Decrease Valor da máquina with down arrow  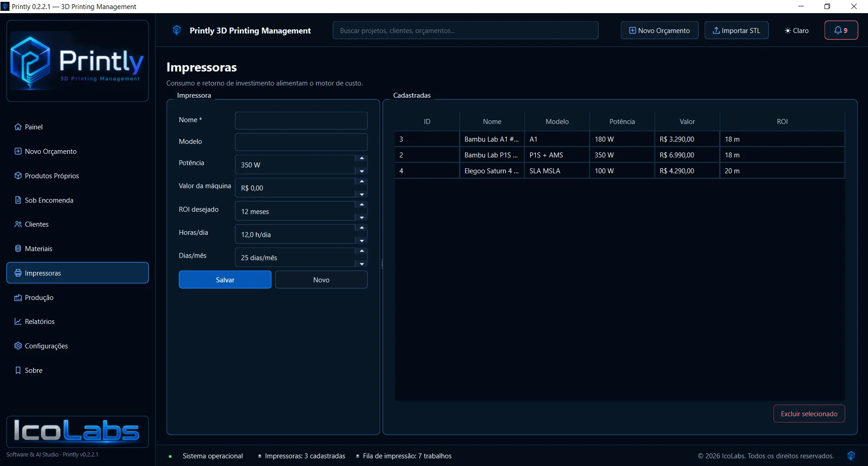point(362,194)
